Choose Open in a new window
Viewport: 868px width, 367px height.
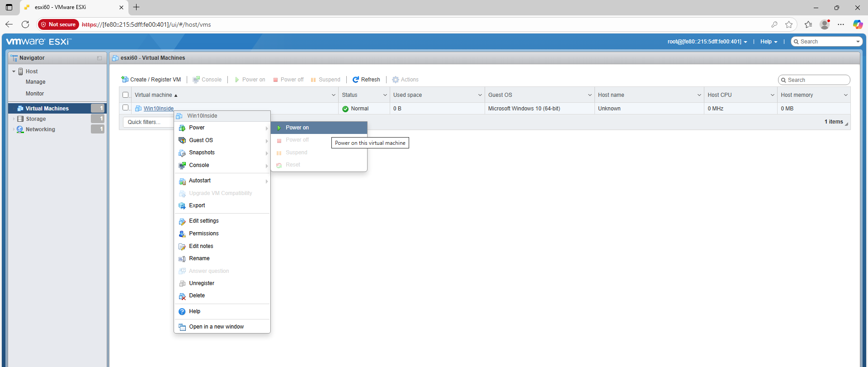pos(222,327)
